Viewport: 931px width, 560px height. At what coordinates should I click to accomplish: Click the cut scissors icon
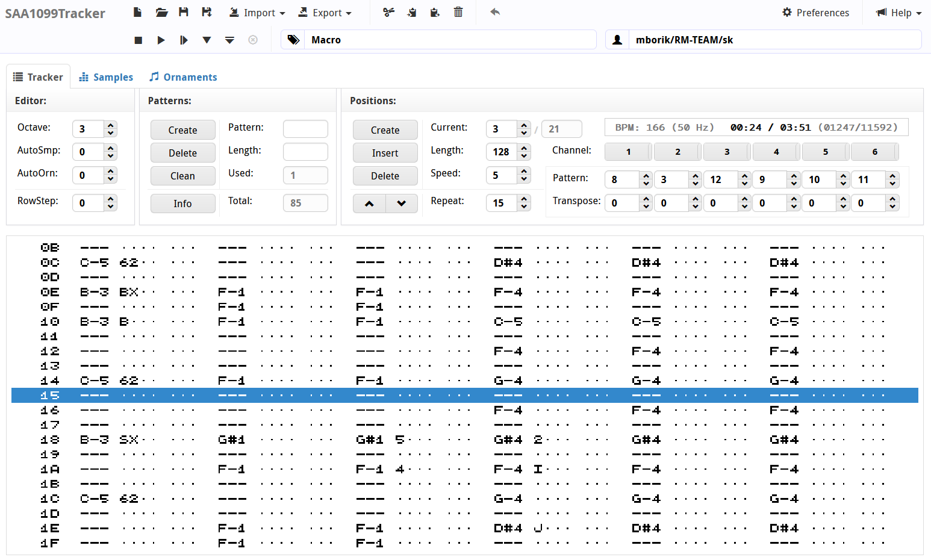click(x=388, y=12)
